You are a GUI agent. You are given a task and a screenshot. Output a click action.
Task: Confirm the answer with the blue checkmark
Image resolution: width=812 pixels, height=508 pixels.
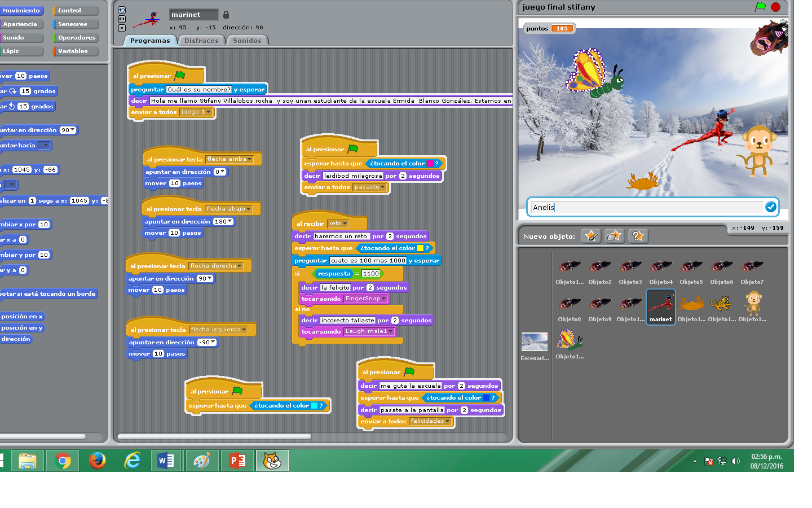click(x=771, y=207)
